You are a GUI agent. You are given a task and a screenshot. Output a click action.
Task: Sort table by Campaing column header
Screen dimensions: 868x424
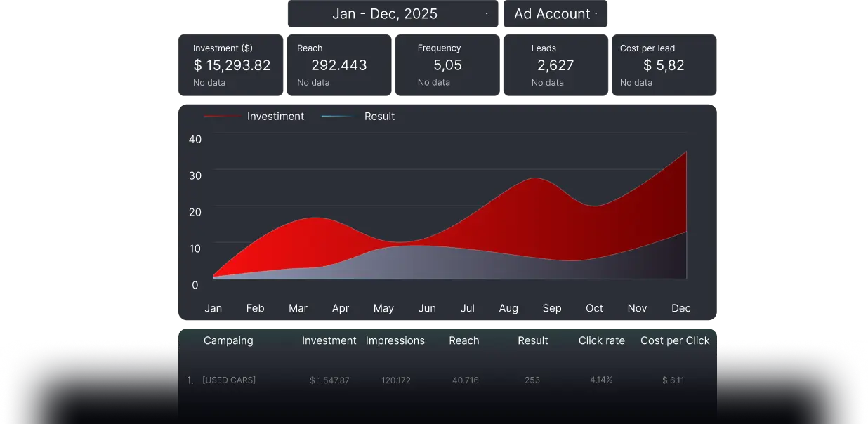click(228, 340)
